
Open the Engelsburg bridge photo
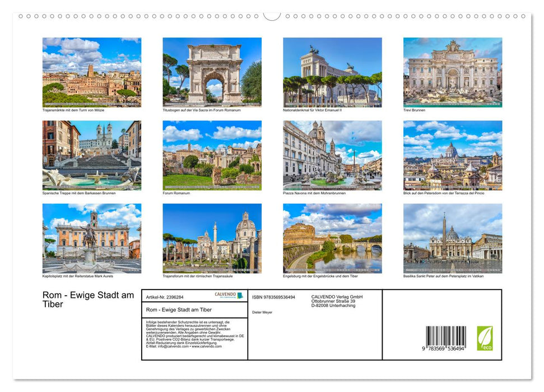click(332, 239)
